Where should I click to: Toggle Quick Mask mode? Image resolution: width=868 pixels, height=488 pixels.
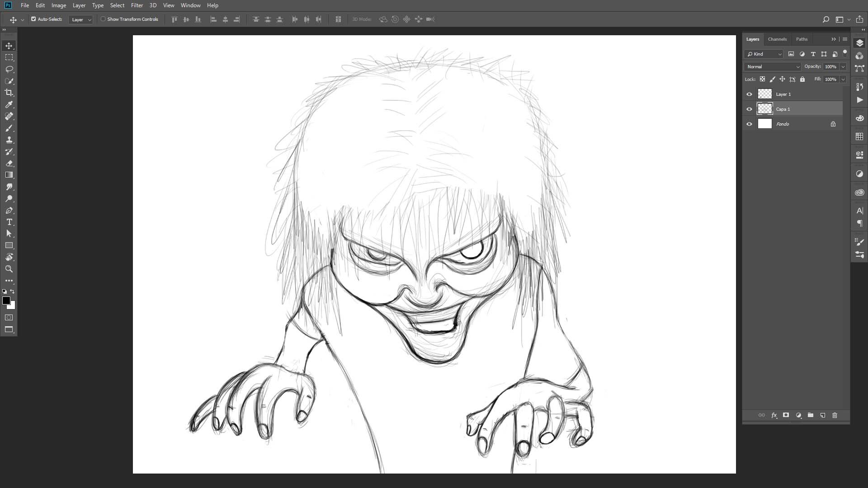coord(9,318)
